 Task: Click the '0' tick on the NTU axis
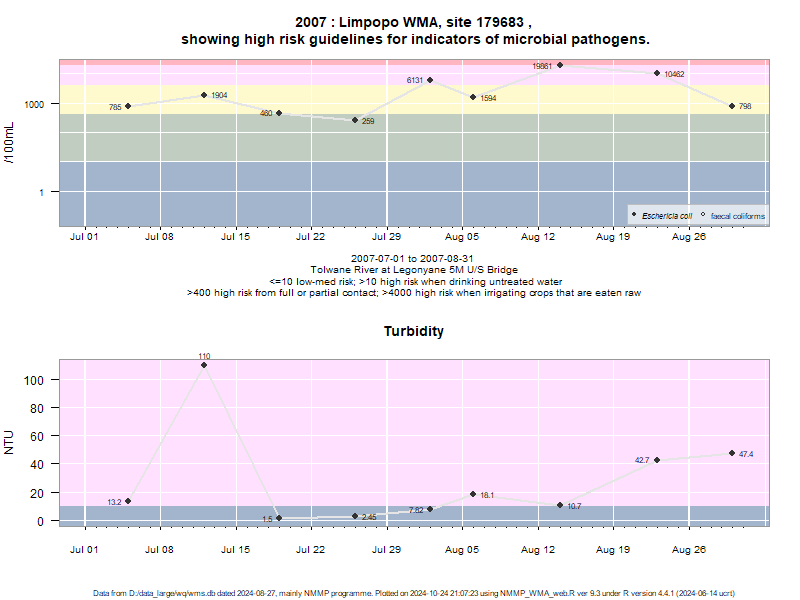40,521
